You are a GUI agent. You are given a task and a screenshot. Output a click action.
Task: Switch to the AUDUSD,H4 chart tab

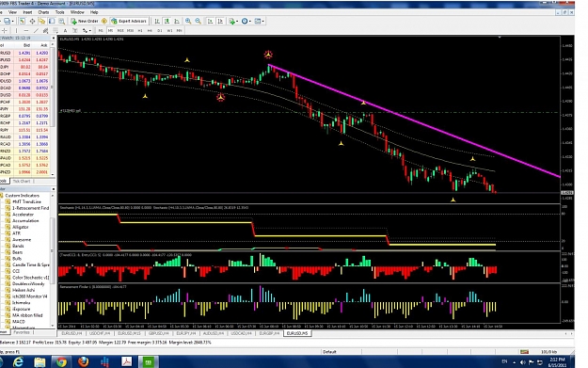[x=214, y=333]
